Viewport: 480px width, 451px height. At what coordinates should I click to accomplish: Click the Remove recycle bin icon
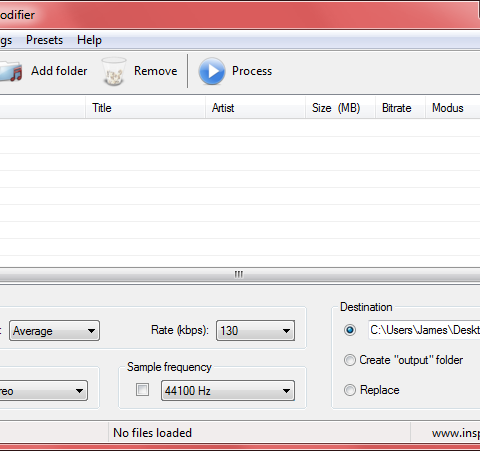click(x=114, y=71)
